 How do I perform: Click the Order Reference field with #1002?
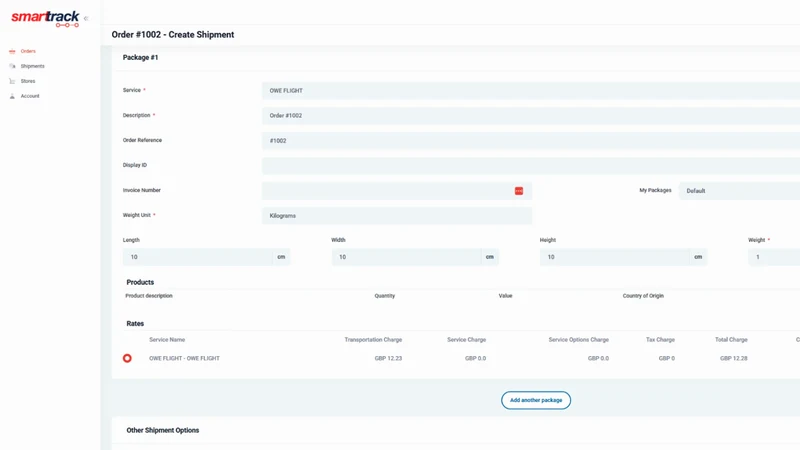click(x=531, y=141)
